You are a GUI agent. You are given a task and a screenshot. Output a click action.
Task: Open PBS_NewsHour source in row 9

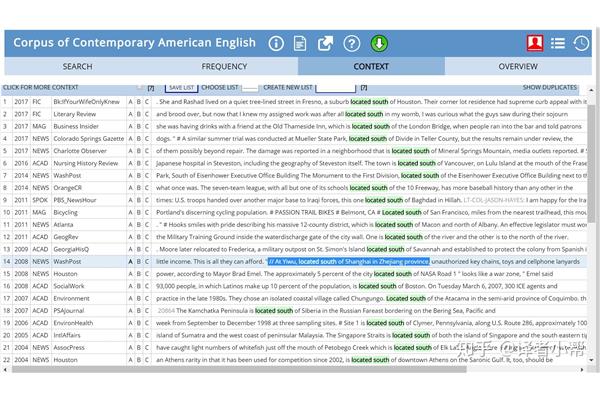(75, 200)
